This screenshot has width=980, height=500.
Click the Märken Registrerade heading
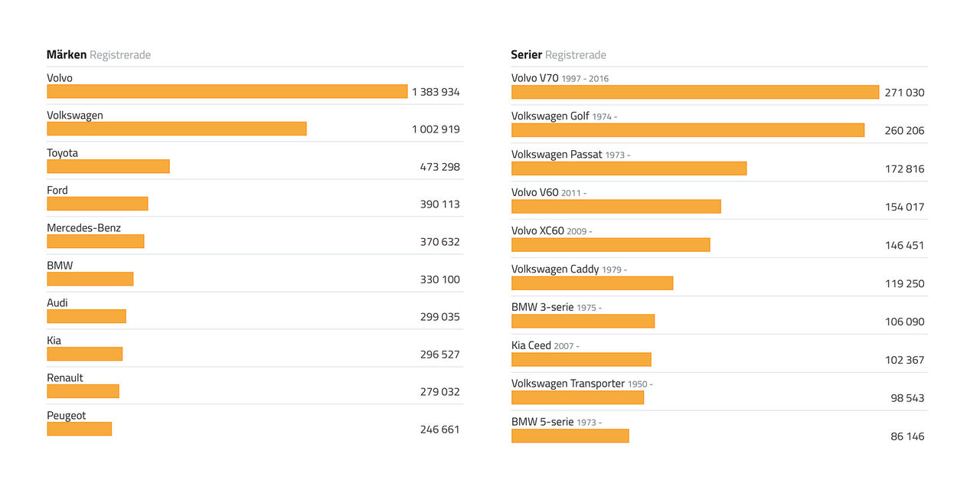tap(98, 55)
